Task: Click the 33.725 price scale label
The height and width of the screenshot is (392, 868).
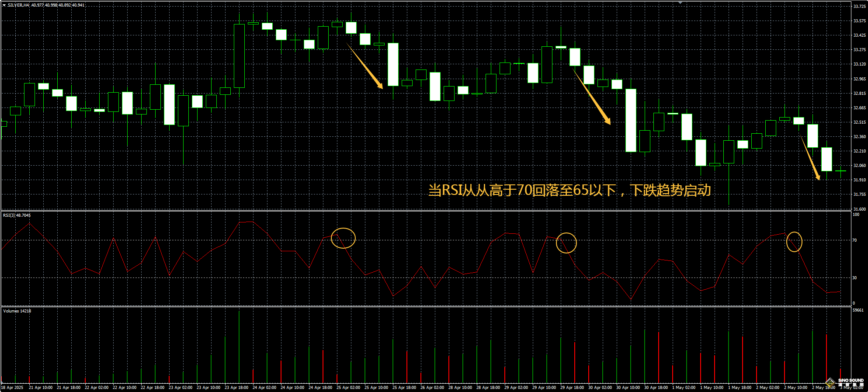Action: pyautogui.click(x=859, y=7)
